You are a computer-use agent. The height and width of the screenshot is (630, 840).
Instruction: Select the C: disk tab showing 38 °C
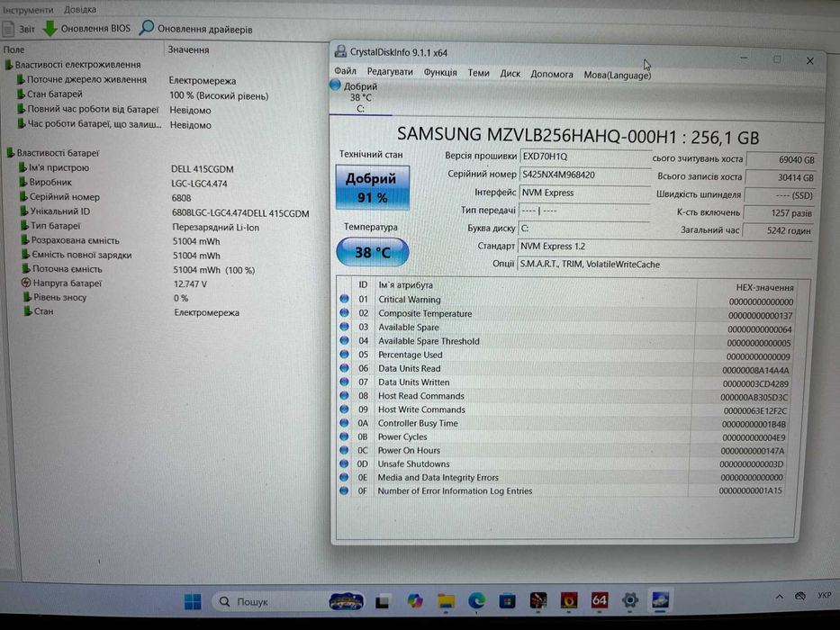tap(360, 97)
